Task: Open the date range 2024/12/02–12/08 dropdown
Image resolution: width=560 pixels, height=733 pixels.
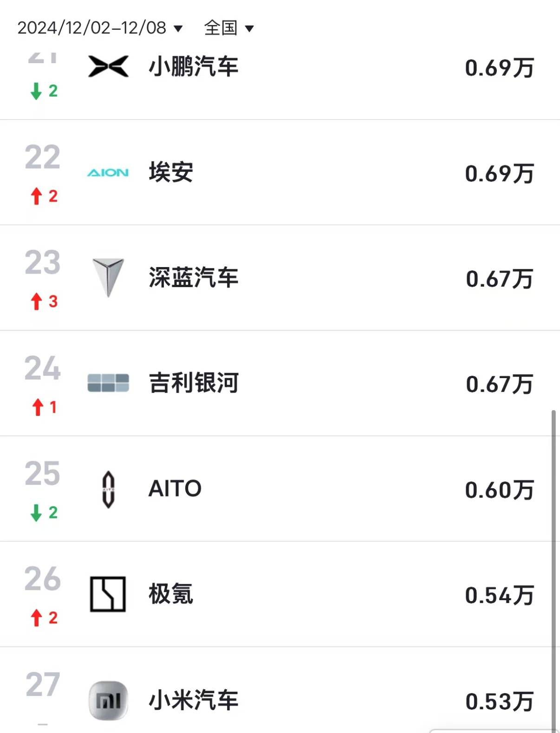Action: [x=92, y=28]
